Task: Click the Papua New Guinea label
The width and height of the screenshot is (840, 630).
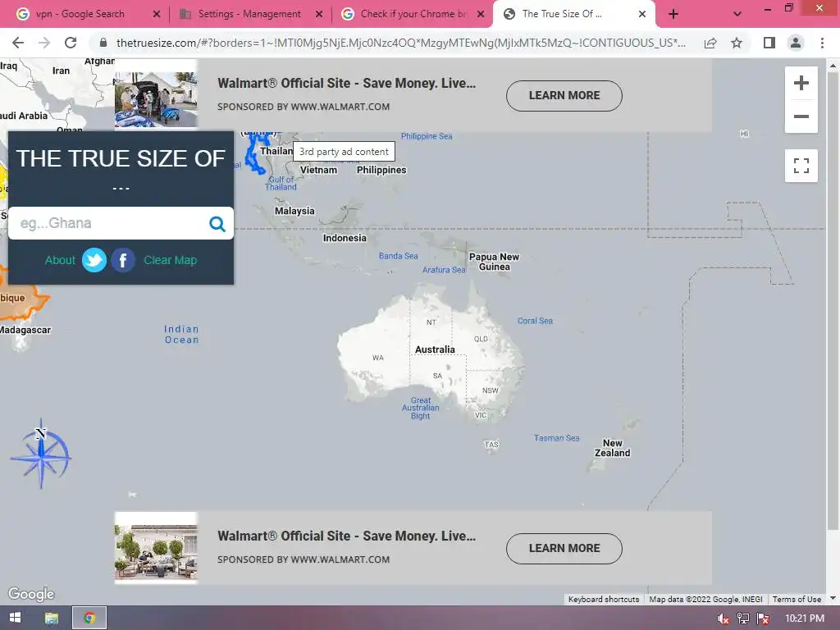Action: tap(494, 262)
